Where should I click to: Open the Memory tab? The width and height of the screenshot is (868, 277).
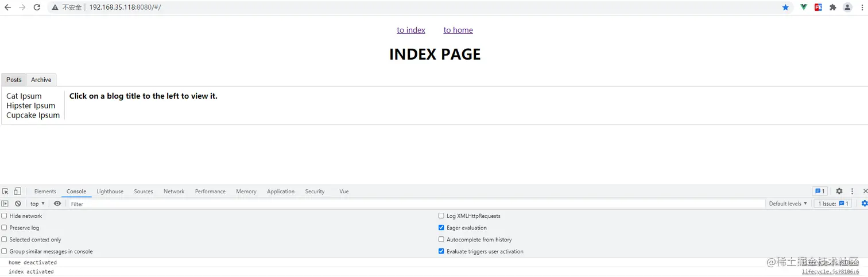(x=246, y=192)
